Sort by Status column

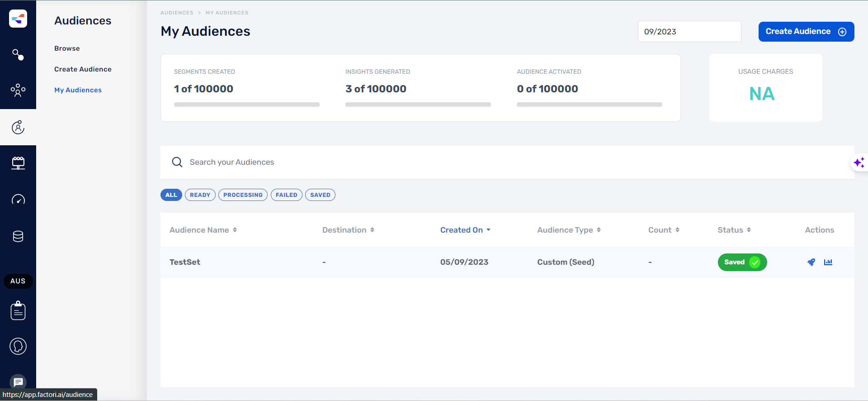tap(735, 230)
